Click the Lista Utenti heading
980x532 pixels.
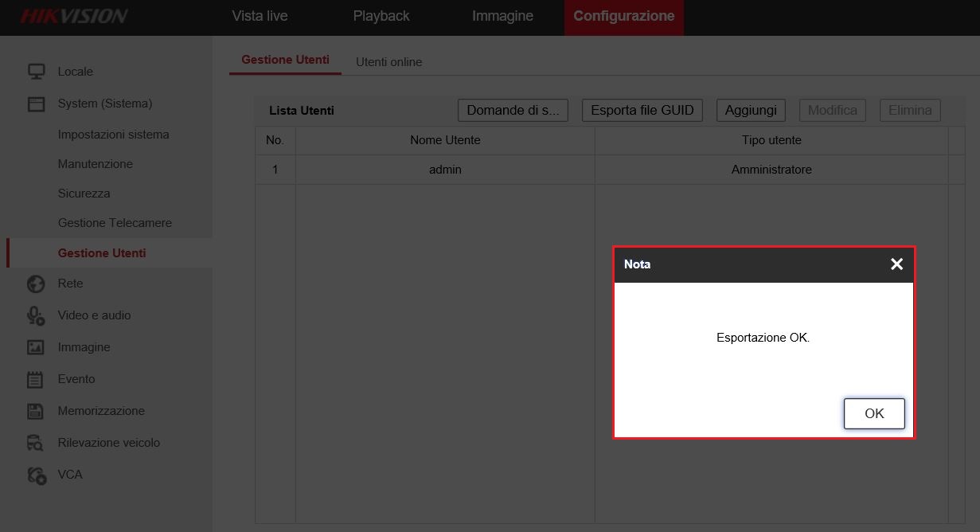coord(302,111)
